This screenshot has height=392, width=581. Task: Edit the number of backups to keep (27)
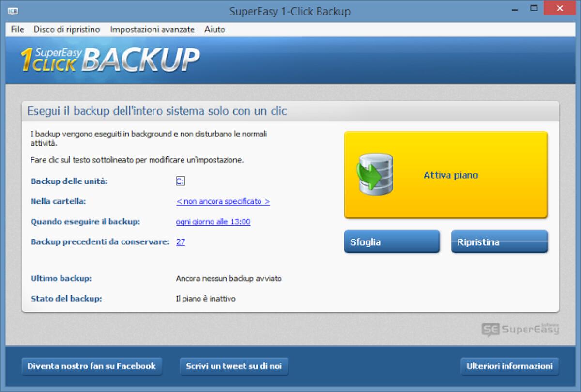coord(180,241)
